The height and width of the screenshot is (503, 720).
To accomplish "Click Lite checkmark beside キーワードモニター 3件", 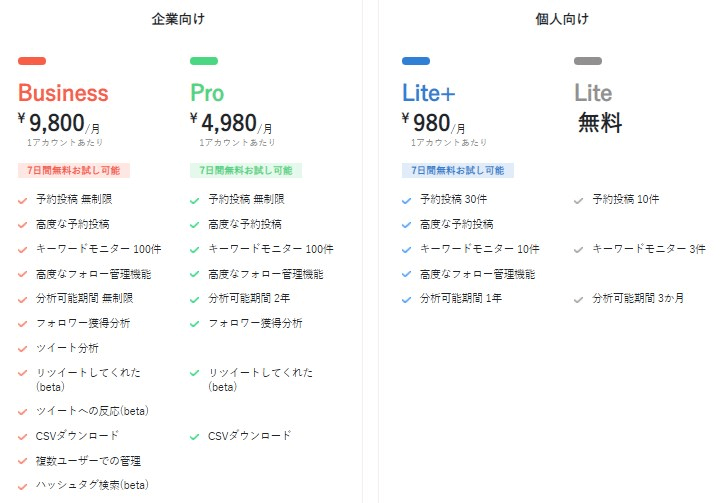I will (578, 249).
